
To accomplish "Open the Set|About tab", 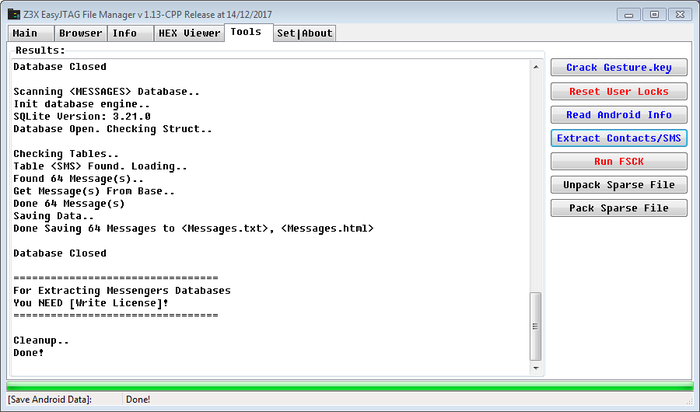I will pos(304,33).
